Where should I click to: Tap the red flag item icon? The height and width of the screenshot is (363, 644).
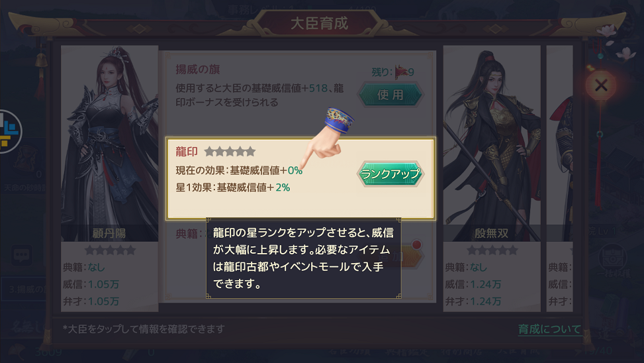click(x=401, y=72)
